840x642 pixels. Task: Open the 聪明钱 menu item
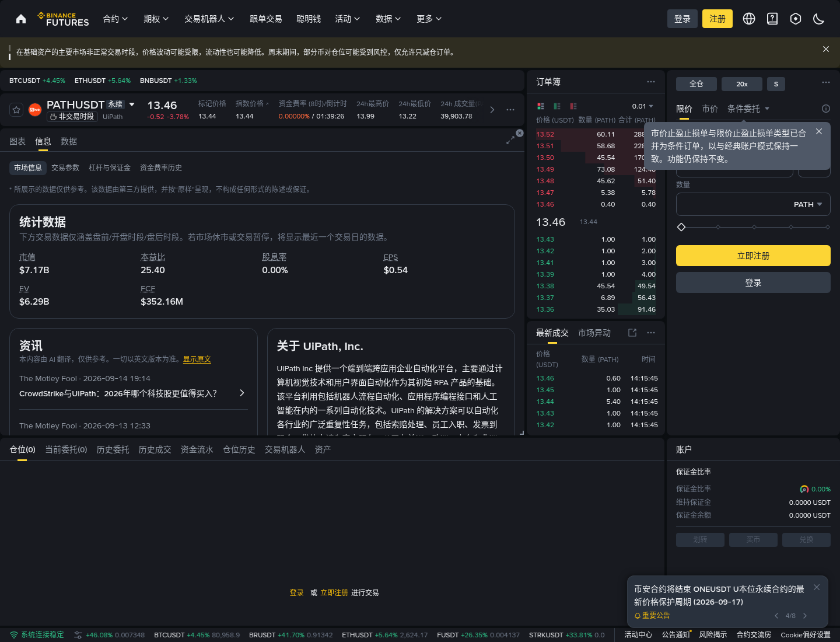(309, 19)
